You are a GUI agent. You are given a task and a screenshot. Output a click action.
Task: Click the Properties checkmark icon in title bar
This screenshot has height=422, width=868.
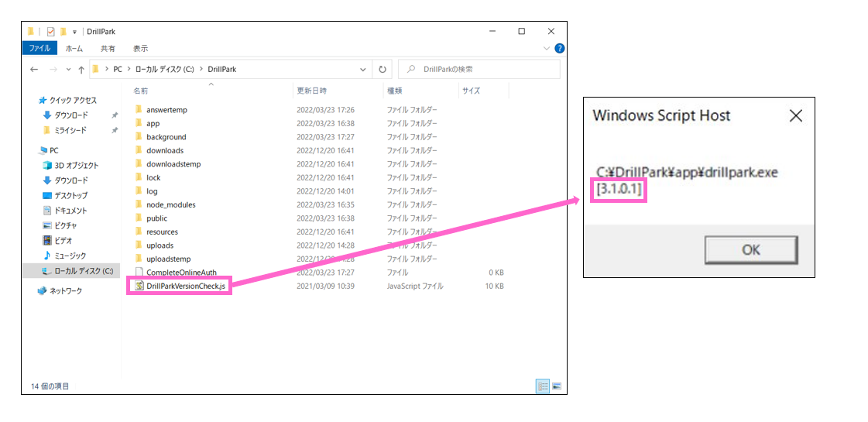click(x=51, y=32)
